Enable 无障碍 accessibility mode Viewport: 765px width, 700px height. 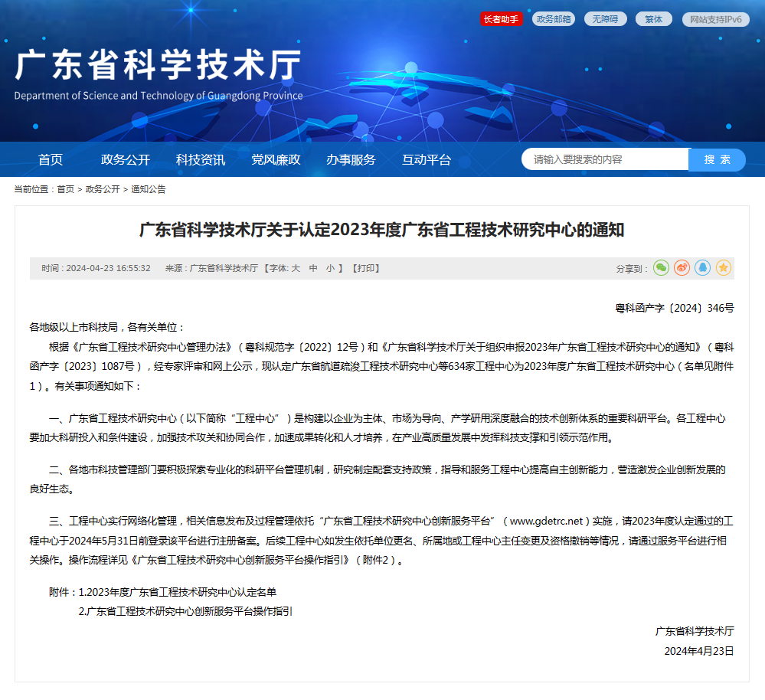[x=605, y=19]
